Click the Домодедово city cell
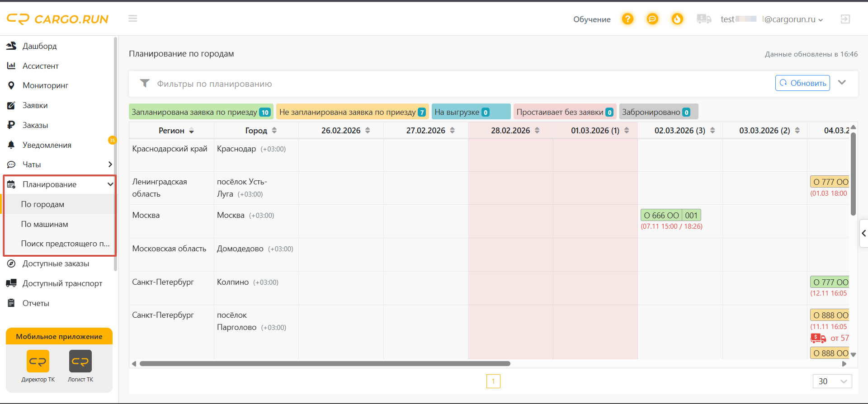Screen dimensions: 868x404 tap(256, 255)
